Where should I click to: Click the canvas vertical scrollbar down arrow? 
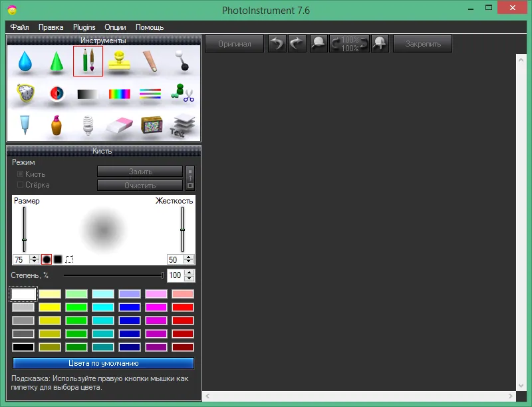point(521,386)
